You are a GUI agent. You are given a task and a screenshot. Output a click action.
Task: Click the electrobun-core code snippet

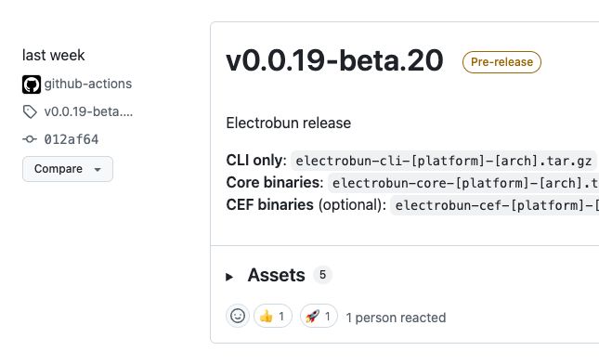click(463, 183)
